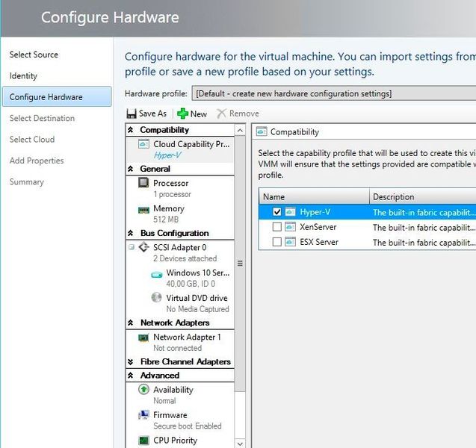
Task: Collapse the Bus Configuration section
Action: [131, 233]
